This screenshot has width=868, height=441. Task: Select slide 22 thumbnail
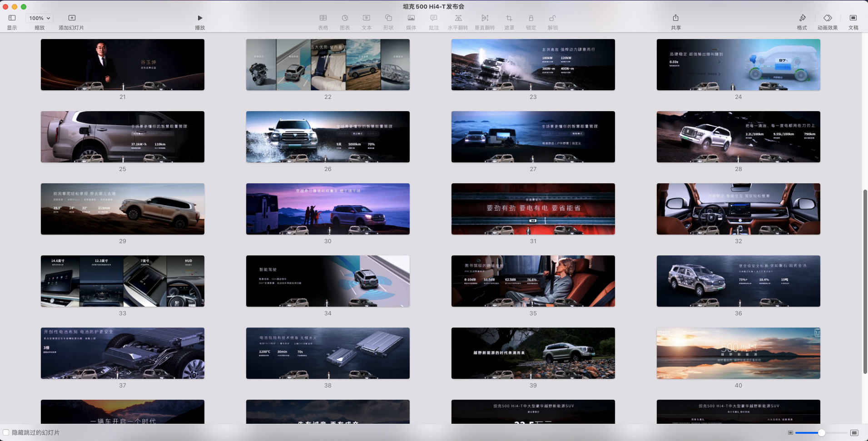pyautogui.click(x=328, y=64)
